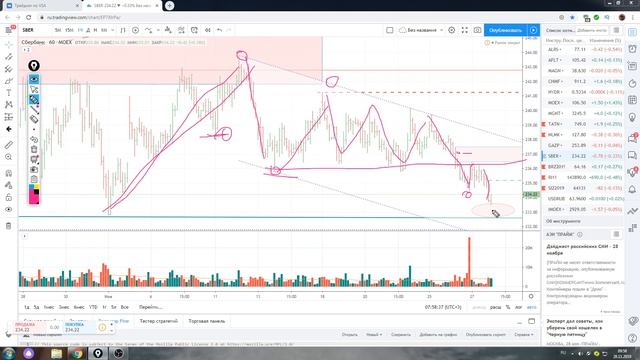Open the help question mark in right sidebar
The height and width of the screenshot is (360, 640).
(632, 338)
